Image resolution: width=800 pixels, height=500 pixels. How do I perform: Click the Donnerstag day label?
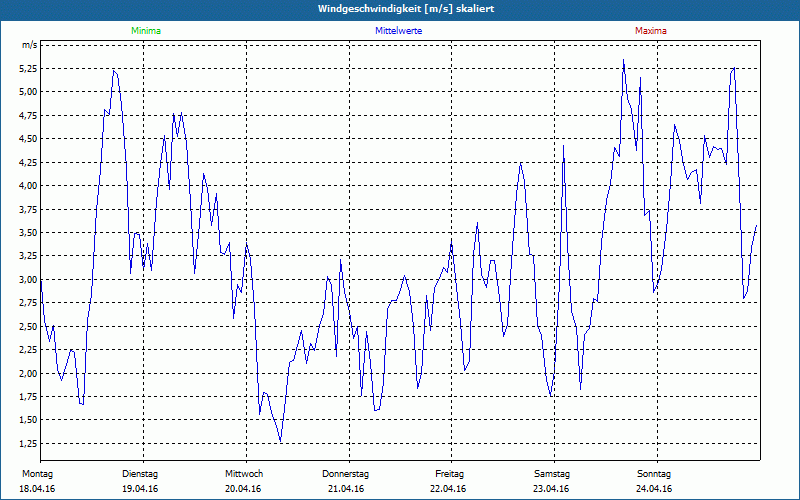(x=345, y=474)
